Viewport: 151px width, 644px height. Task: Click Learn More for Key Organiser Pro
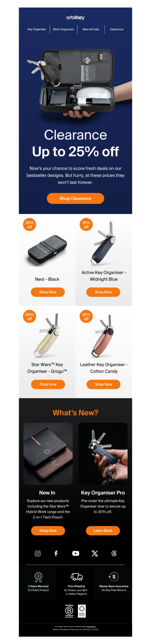pos(103,530)
